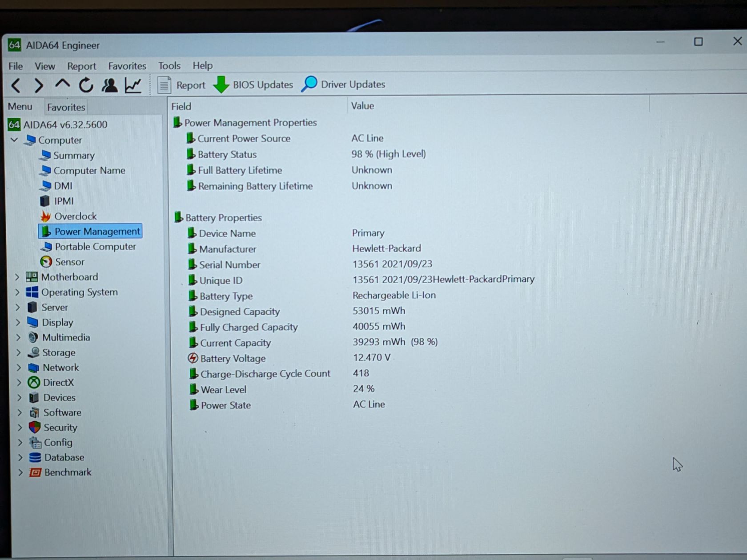Select Portable Computer item

click(88, 247)
